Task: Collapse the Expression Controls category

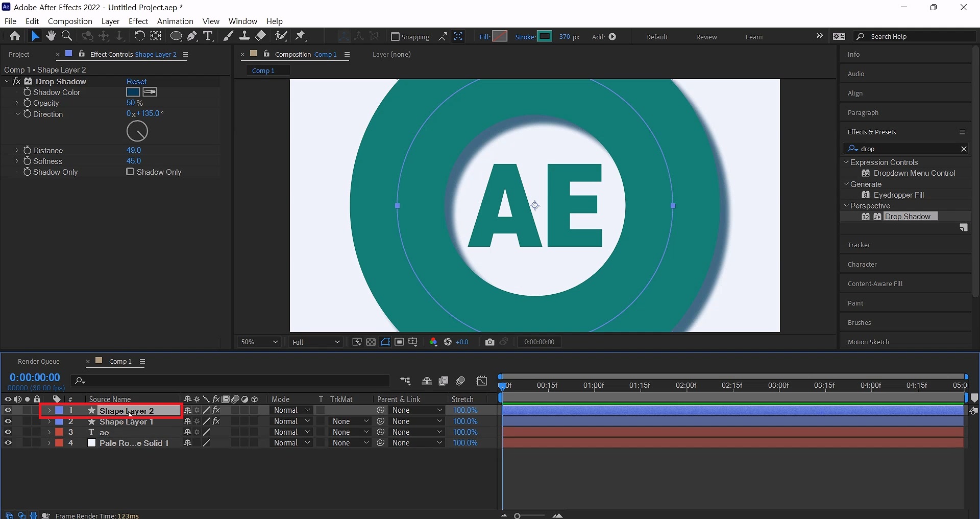Action: [x=846, y=162]
